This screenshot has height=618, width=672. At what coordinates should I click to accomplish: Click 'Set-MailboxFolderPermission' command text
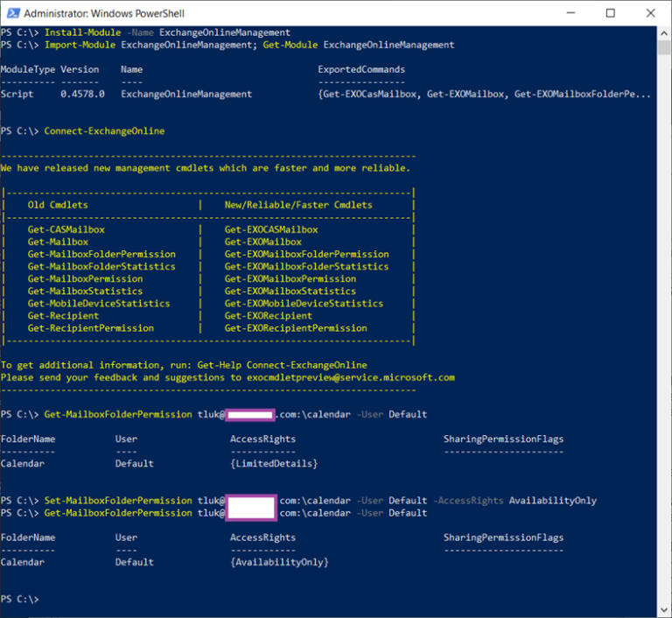point(118,501)
